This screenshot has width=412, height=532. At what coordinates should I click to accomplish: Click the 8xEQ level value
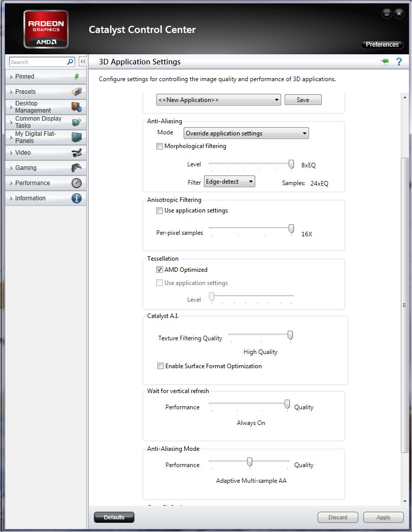point(308,165)
